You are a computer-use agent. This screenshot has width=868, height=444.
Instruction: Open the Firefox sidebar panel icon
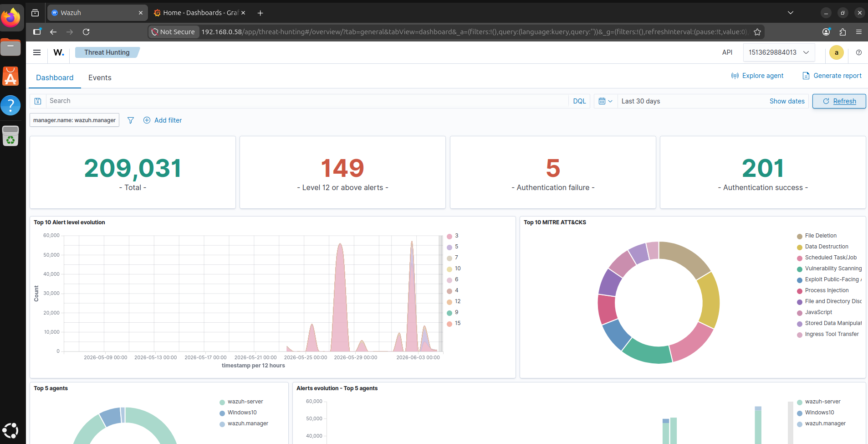point(37,31)
